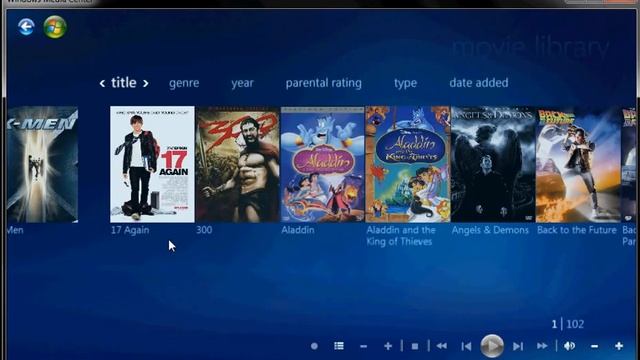
Task: Click the back arrow button
Action: pyautogui.click(x=26, y=27)
